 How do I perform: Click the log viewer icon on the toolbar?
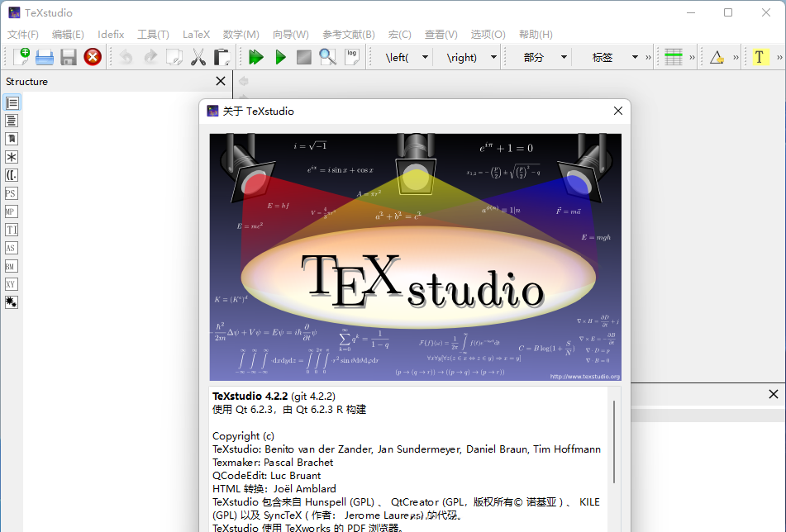point(350,57)
